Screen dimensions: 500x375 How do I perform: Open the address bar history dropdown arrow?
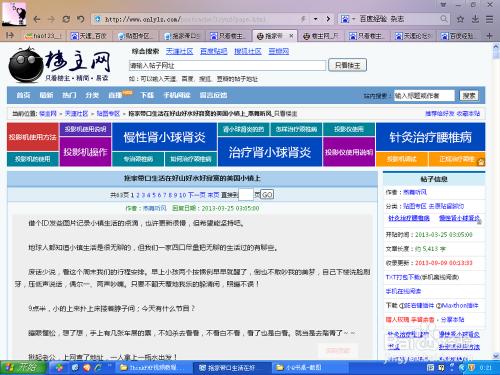click(x=315, y=19)
